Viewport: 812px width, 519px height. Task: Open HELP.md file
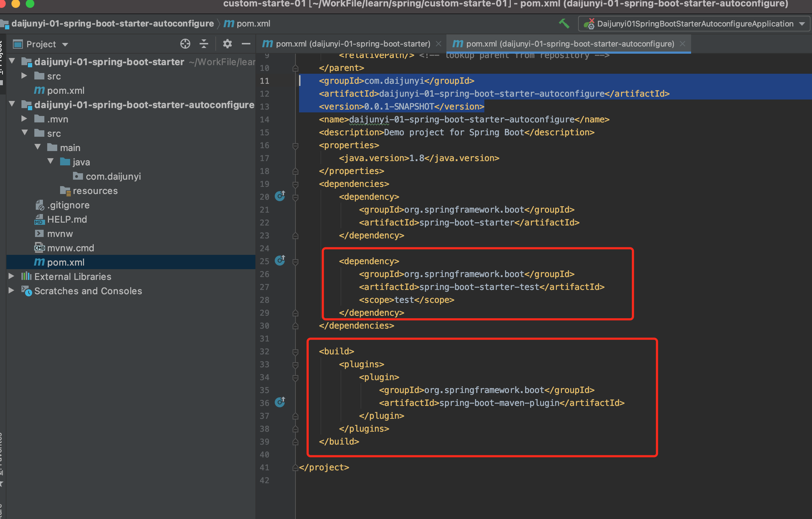[67, 219]
